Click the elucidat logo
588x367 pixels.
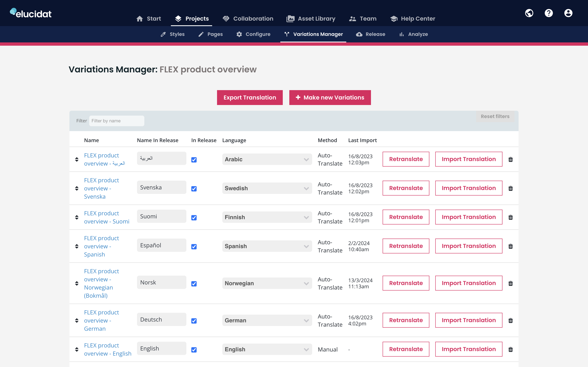coord(30,13)
